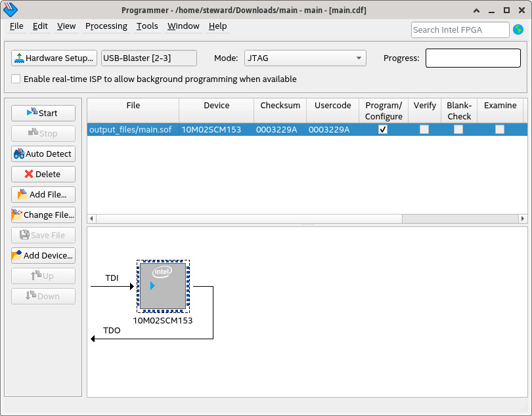
Task: Enable real-time ISP background programming checkbox
Action: click(16, 79)
